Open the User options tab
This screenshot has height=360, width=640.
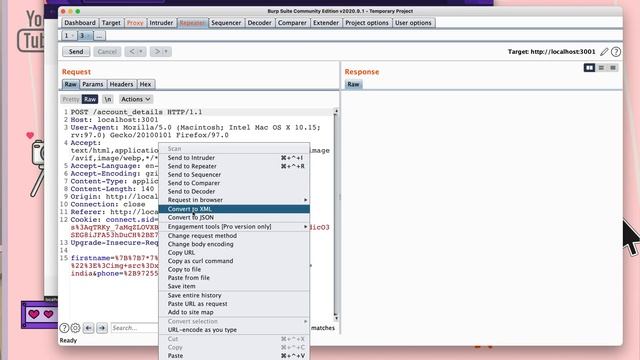click(413, 23)
